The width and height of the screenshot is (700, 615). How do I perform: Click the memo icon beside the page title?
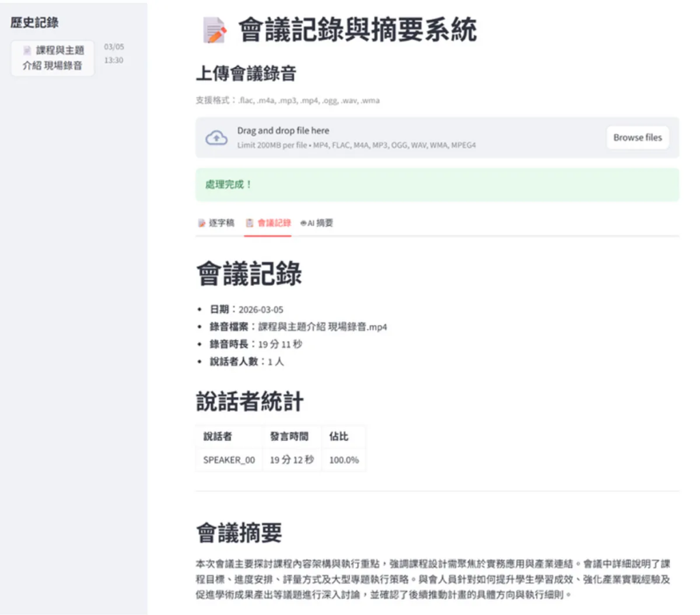(x=214, y=31)
